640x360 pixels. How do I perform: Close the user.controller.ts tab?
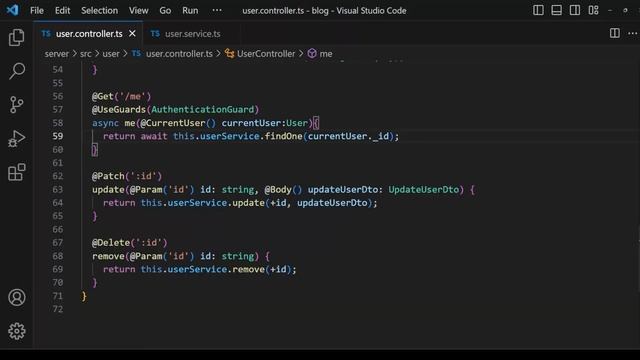[132, 33]
